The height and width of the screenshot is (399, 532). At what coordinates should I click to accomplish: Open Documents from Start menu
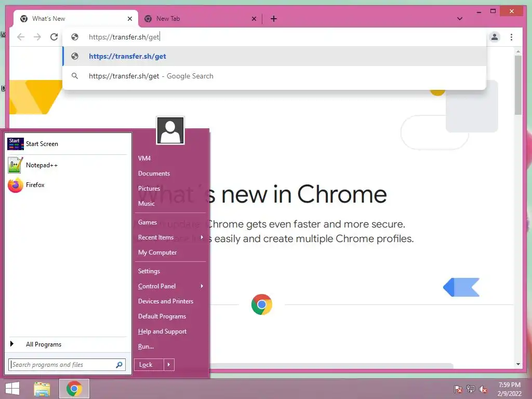170,174
